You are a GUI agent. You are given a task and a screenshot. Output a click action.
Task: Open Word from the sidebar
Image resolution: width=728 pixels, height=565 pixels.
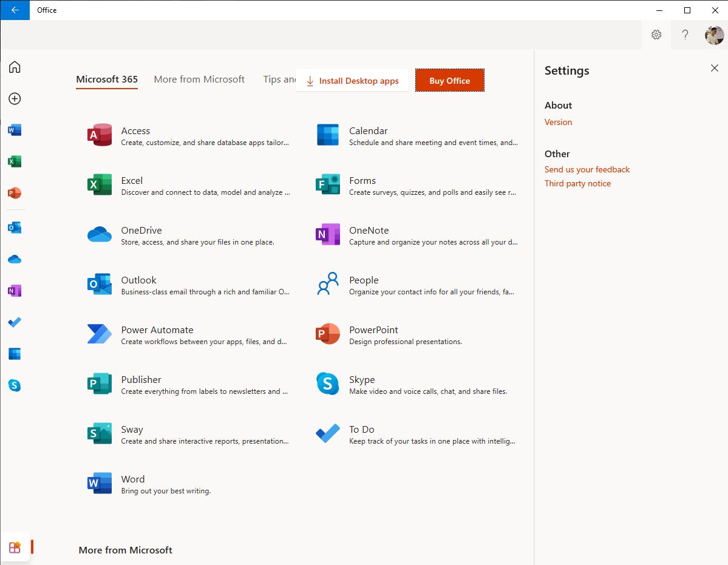[x=15, y=130]
